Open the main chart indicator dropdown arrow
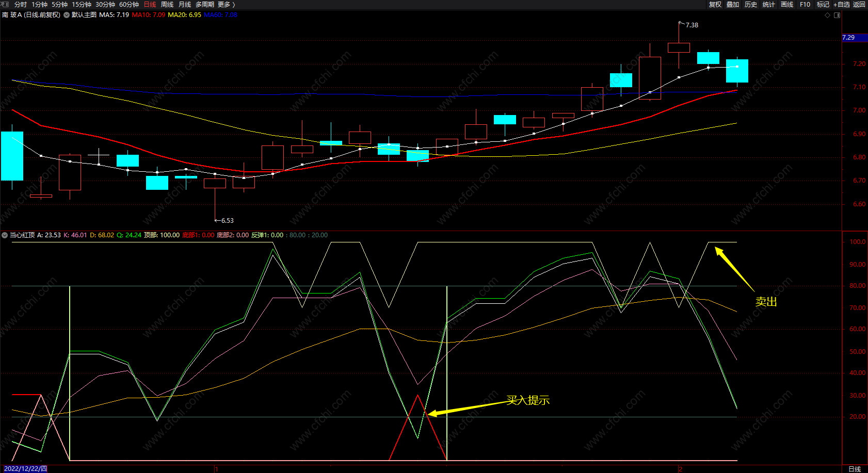Viewport: 868px width, 473px height. tap(67, 15)
